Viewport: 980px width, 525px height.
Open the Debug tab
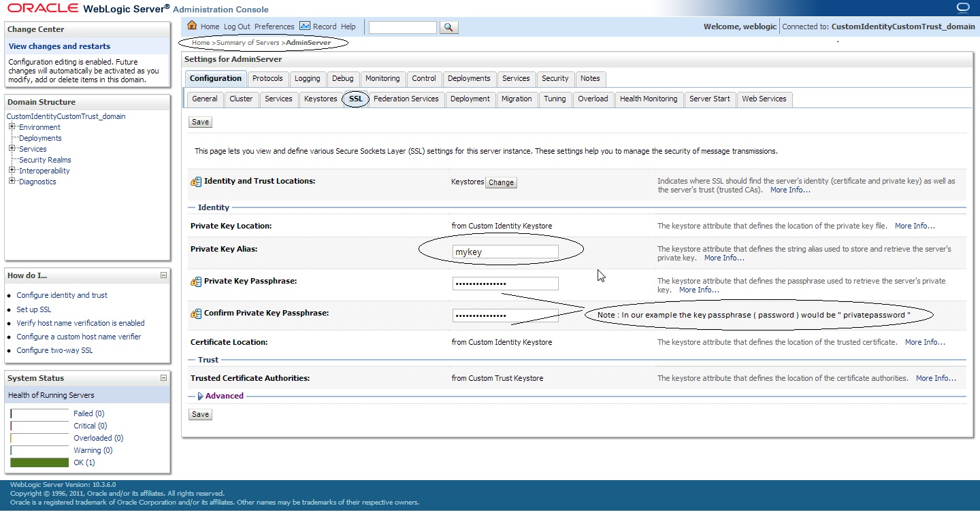tap(343, 79)
